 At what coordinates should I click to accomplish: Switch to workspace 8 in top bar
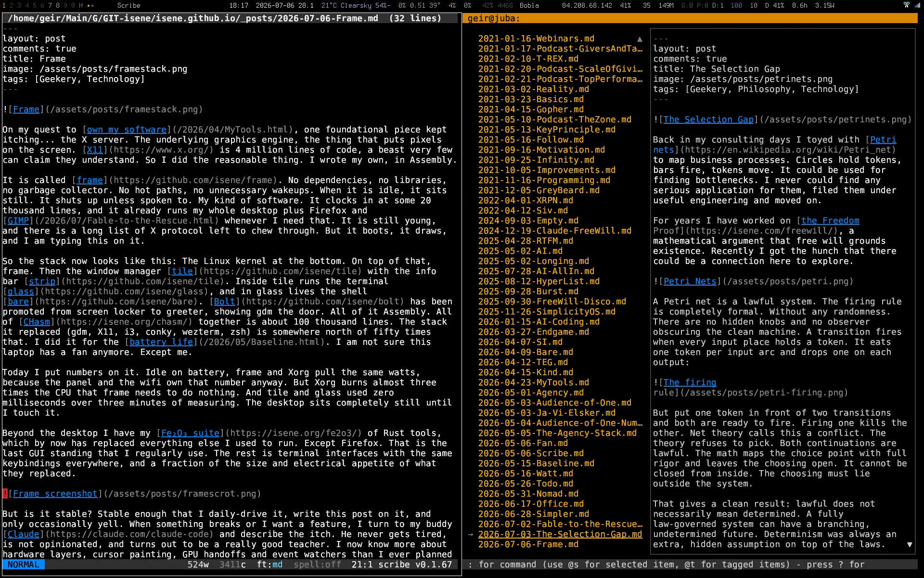tap(58, 5)
